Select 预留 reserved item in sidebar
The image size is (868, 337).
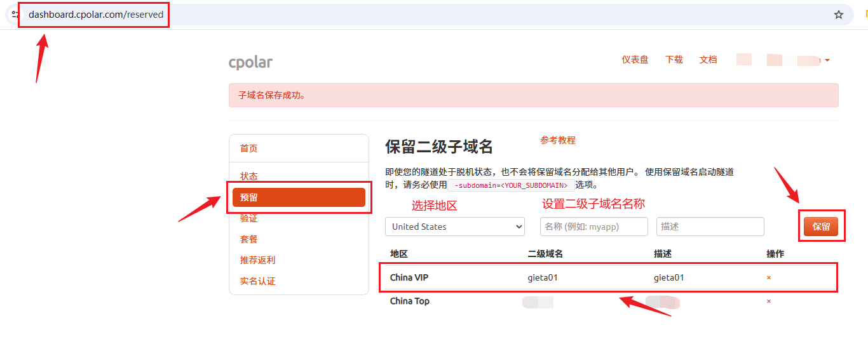pyautogui.click(x=299, y=197)
